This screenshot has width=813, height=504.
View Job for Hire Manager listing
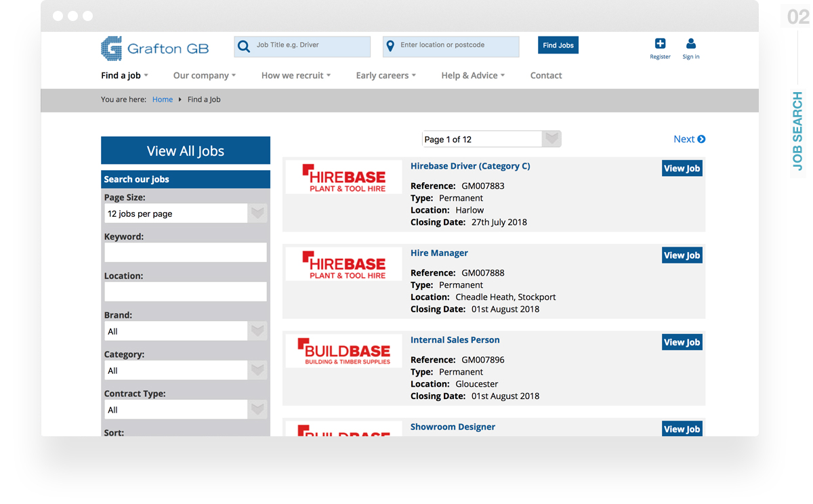682,255
